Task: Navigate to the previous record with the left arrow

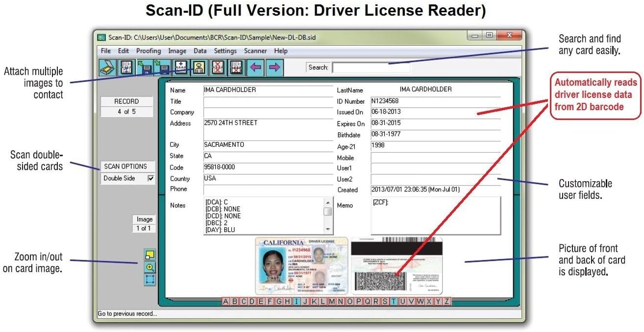Action: pyautogui.click(x=255, y=67)
